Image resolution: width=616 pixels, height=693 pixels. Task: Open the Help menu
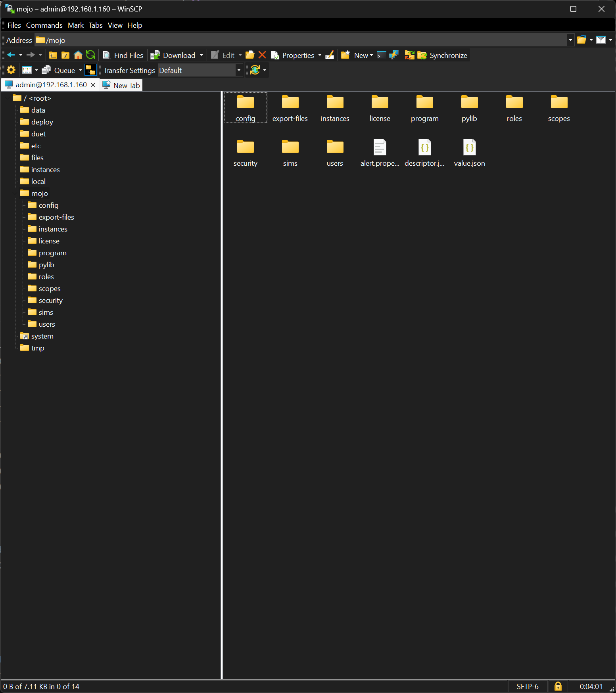135,25
